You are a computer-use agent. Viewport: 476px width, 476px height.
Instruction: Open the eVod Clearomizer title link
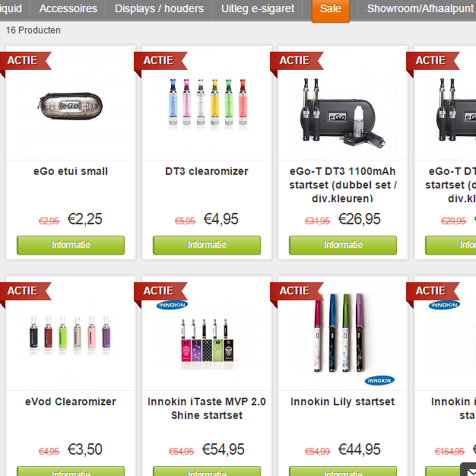[71, 401]
